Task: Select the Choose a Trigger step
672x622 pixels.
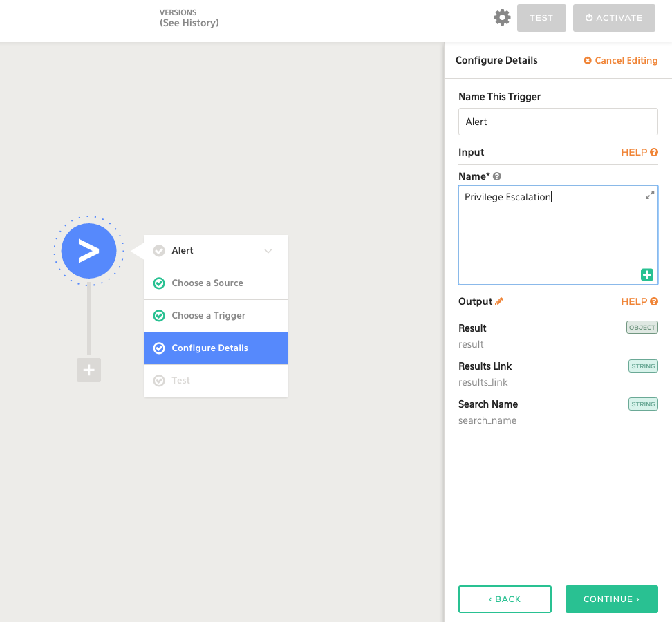Action: [208, 316]
